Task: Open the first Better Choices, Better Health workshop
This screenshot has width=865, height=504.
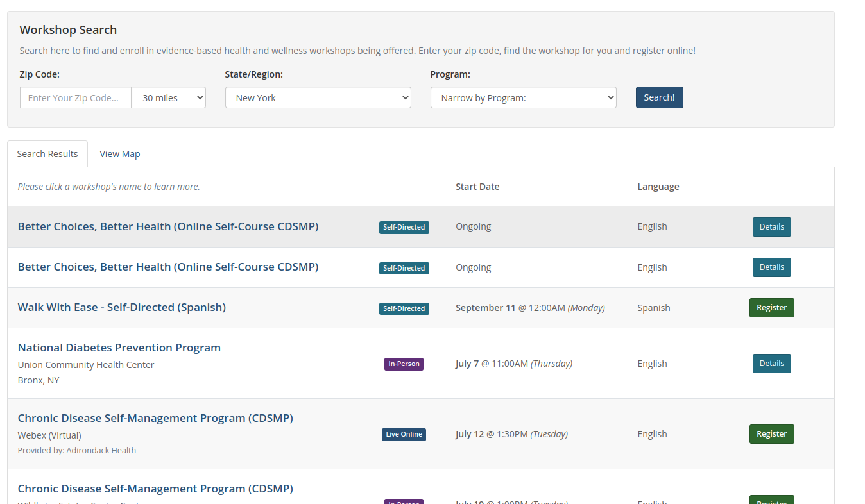Action: (x=168, y=226)
